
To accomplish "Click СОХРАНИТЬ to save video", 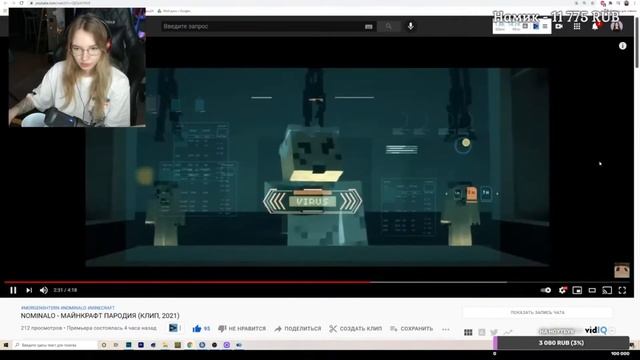I will 411,329.
